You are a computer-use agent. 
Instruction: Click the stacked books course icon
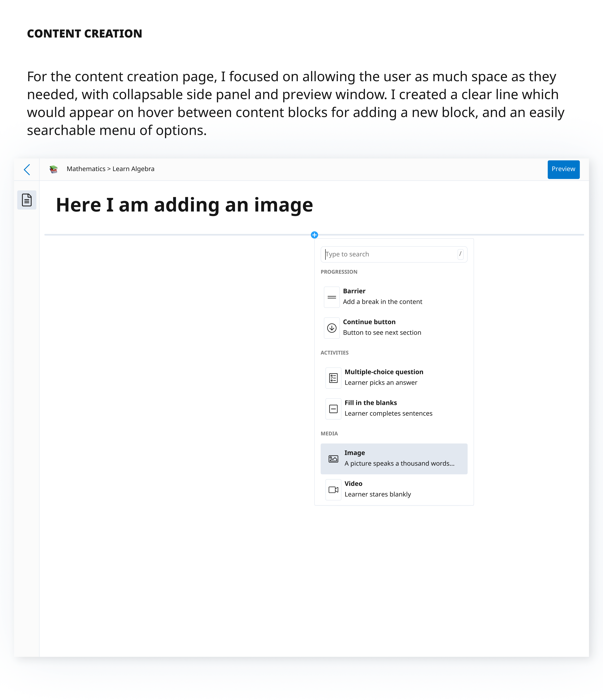pyautogui.click(x=53, y=169)
